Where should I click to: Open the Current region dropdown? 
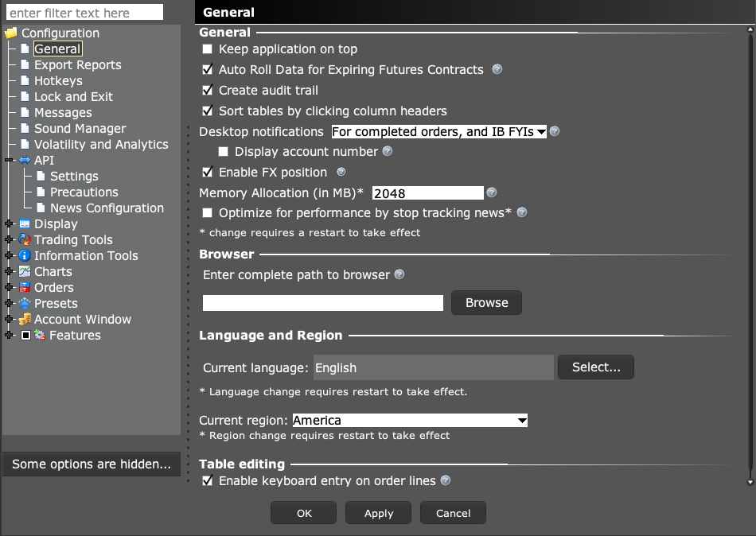(x=410, y=421)
